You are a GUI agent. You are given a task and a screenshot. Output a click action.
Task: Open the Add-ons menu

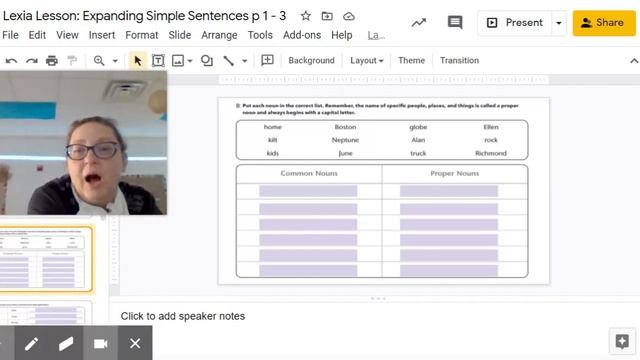tap(302, 35)
